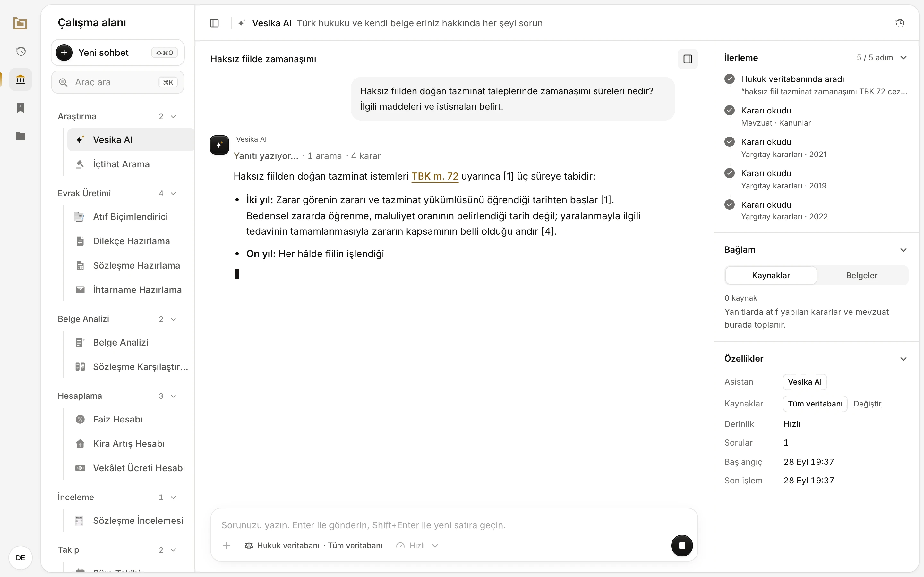This screenshot has width=924, height=577.
Task: Open chat history clock icon in header
Action: [x=900, y=23]
